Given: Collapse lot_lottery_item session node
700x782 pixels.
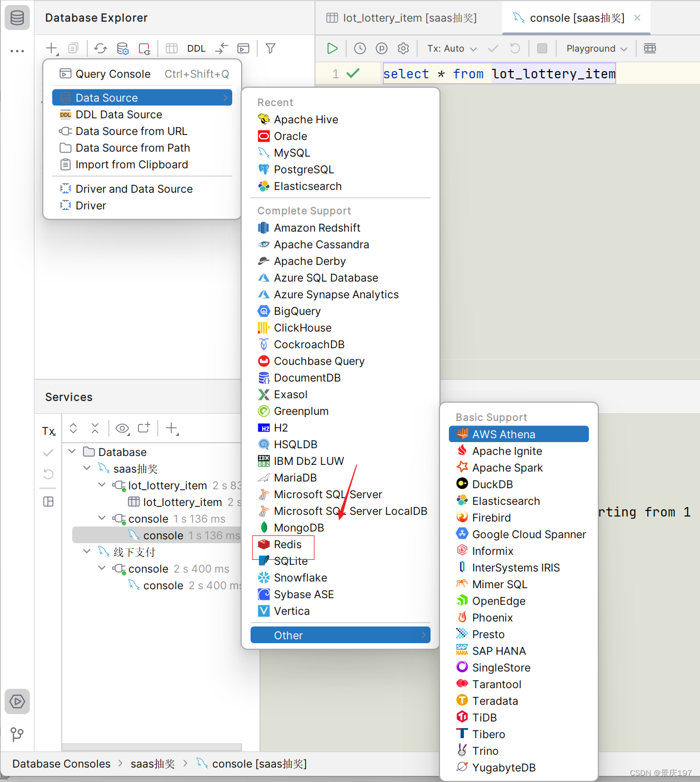Looking at the screenshot, I should (x=102, y=485).
